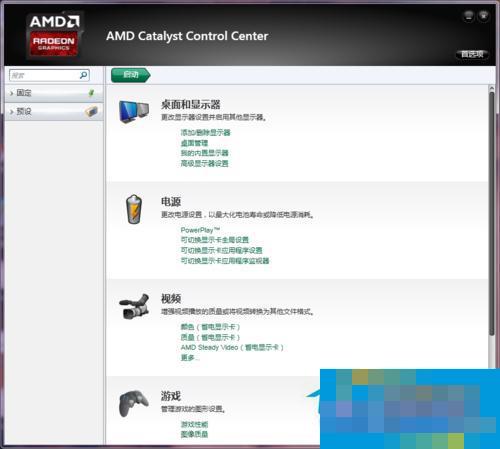Click the scrollbar up arrow
Screen dimensions: 500x449
(x=492, y=88)
